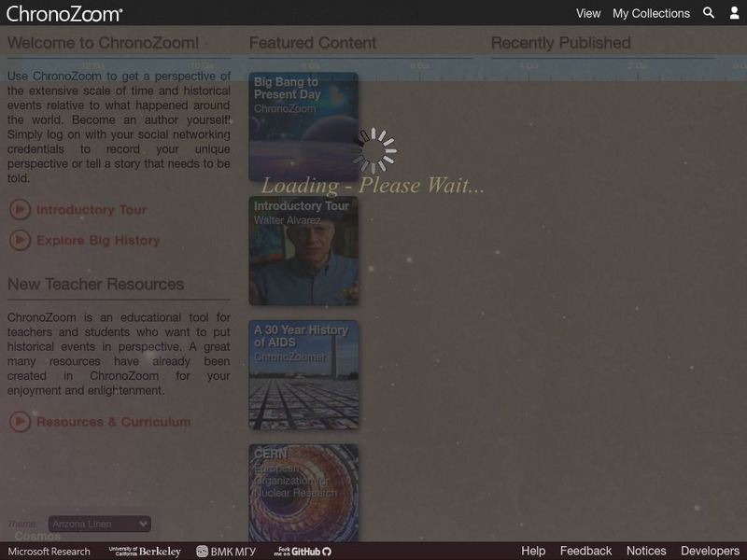Open the View menu

pos(588,14)
